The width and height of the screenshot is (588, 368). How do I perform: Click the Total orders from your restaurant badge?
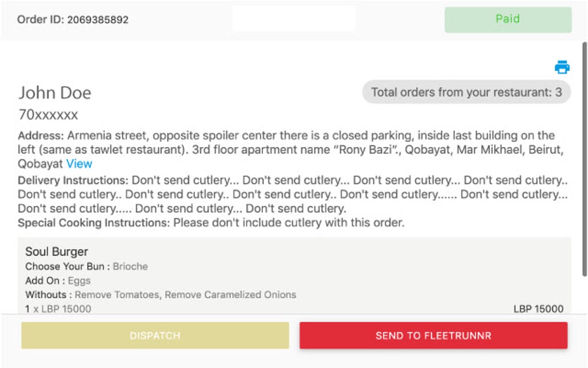[x=466, y=92]
